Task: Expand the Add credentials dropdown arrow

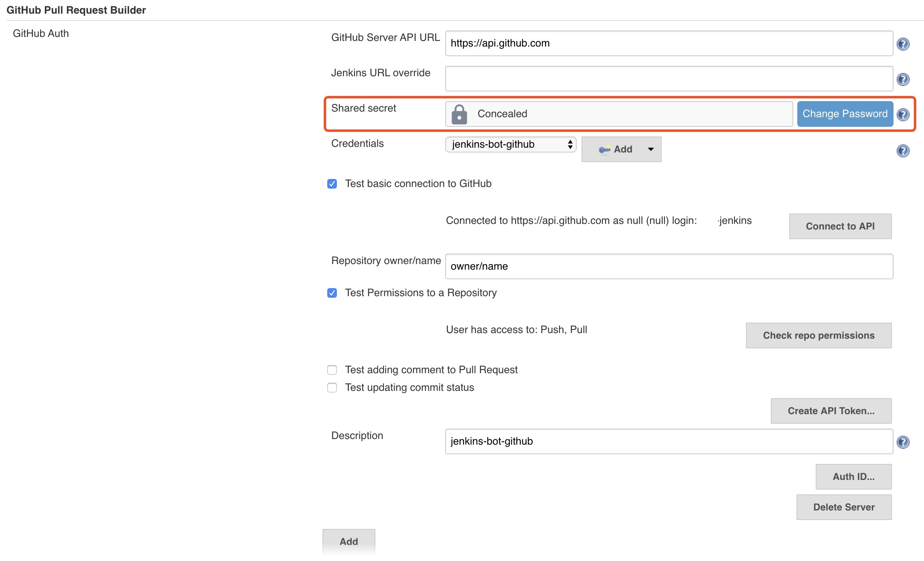Action: (651, 149)
